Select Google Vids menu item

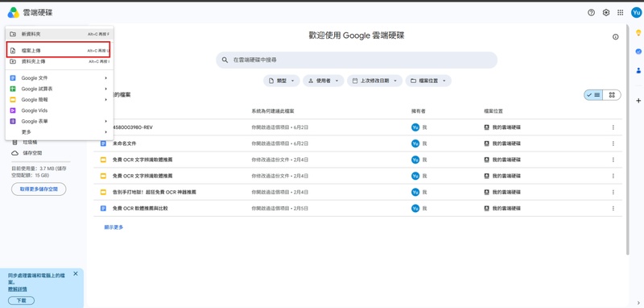pyautogui.click(x=60, y=110)
